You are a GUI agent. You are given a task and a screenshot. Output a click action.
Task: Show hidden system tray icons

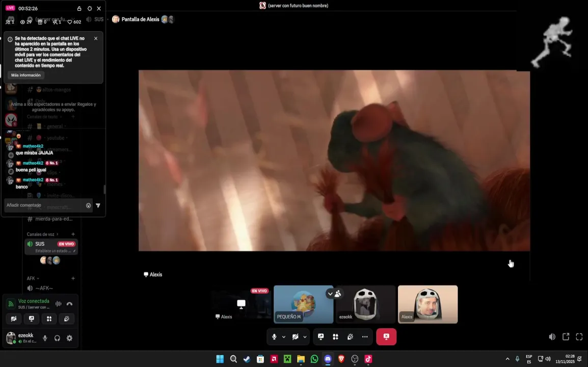pos(507,359)
